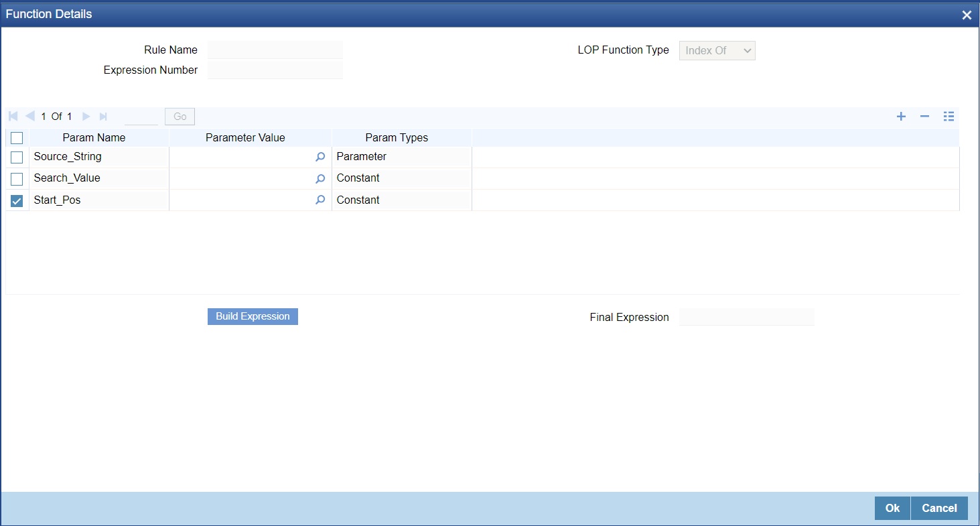
Task: Toggle the select-all header checkbox
Action: [17, 138]
